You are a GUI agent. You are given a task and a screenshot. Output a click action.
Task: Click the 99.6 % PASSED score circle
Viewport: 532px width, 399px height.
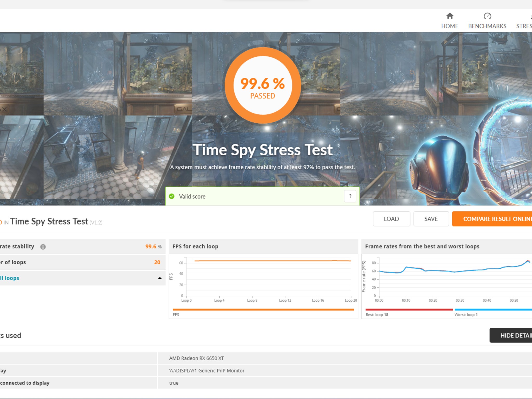pos(263,85)
